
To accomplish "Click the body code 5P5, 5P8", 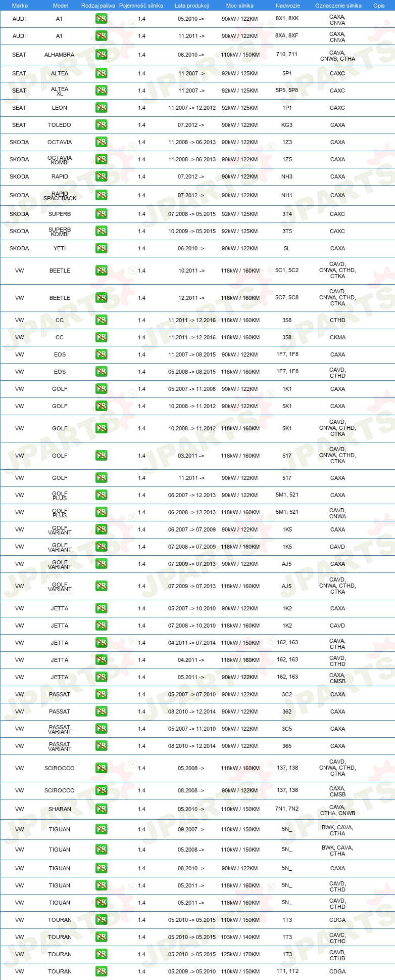I will (287, 91).
